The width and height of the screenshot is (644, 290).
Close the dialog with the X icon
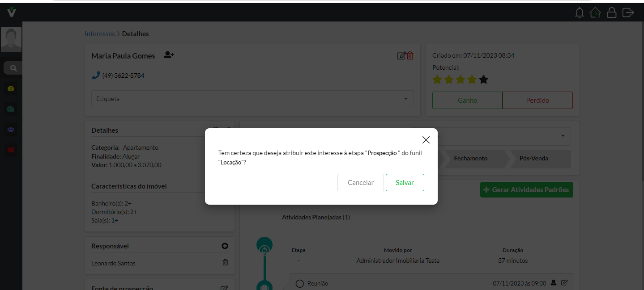426,140
